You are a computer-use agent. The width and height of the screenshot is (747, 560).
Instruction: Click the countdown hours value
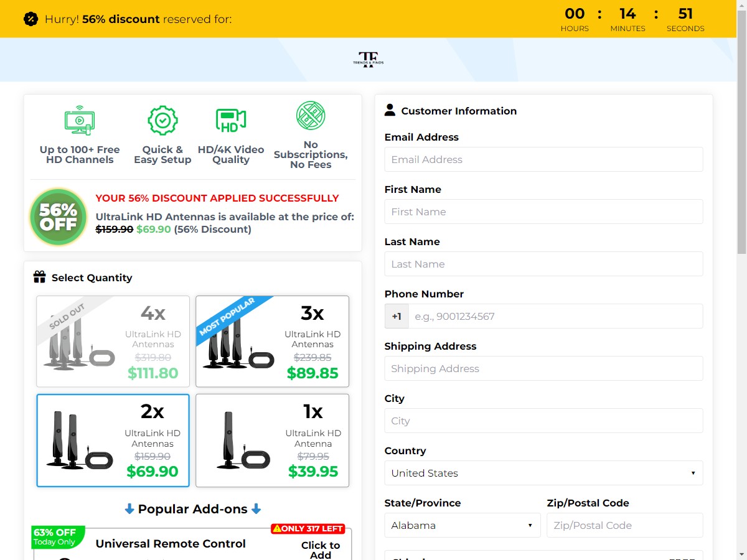[575, 14]
